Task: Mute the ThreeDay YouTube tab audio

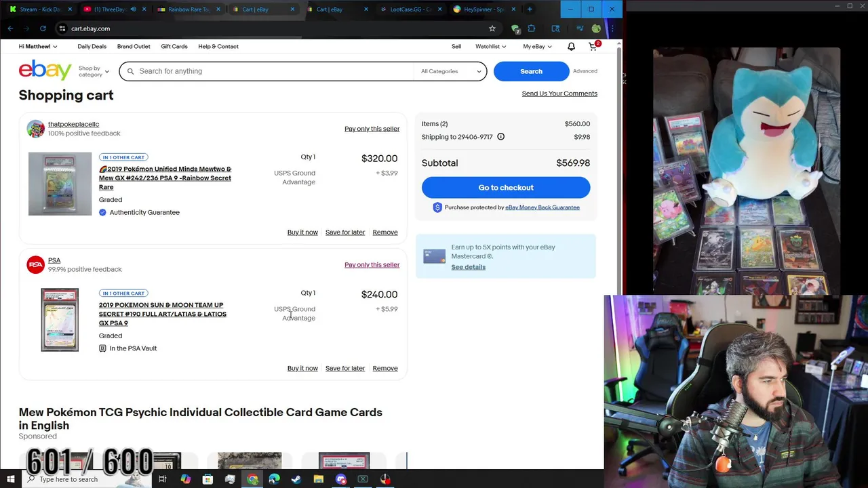Action: [x=133, y=9]
